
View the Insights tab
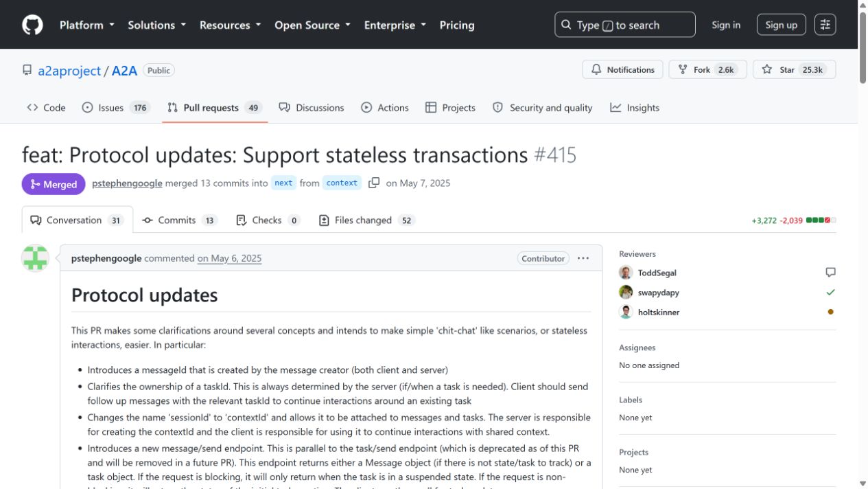point(635,108)
